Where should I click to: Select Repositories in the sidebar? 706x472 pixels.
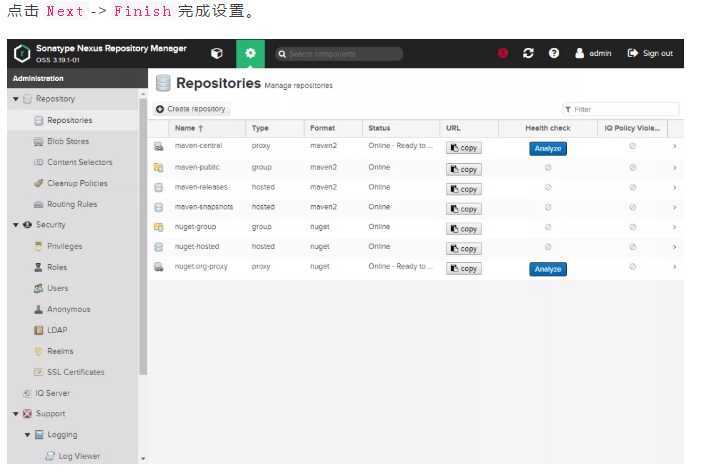[70, 120]
